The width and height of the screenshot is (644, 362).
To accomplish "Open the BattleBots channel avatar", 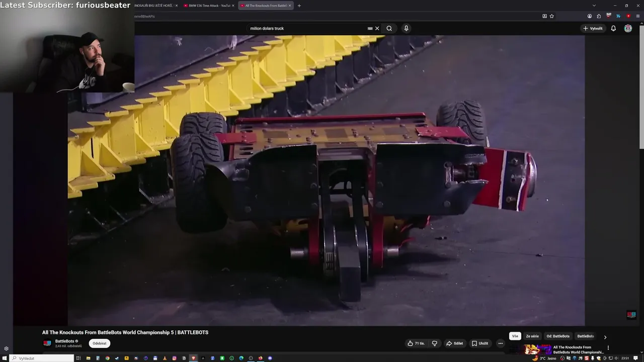I will tap(47, 343).
